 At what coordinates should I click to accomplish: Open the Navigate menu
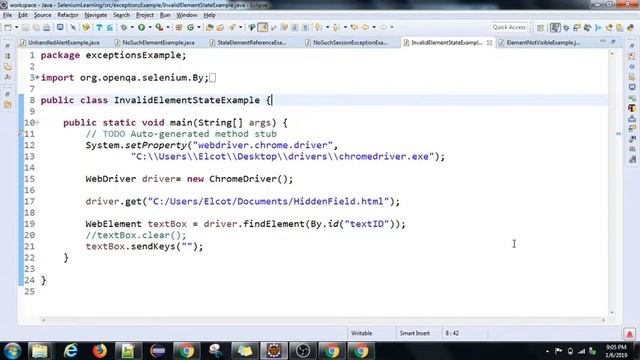[96, 15]
